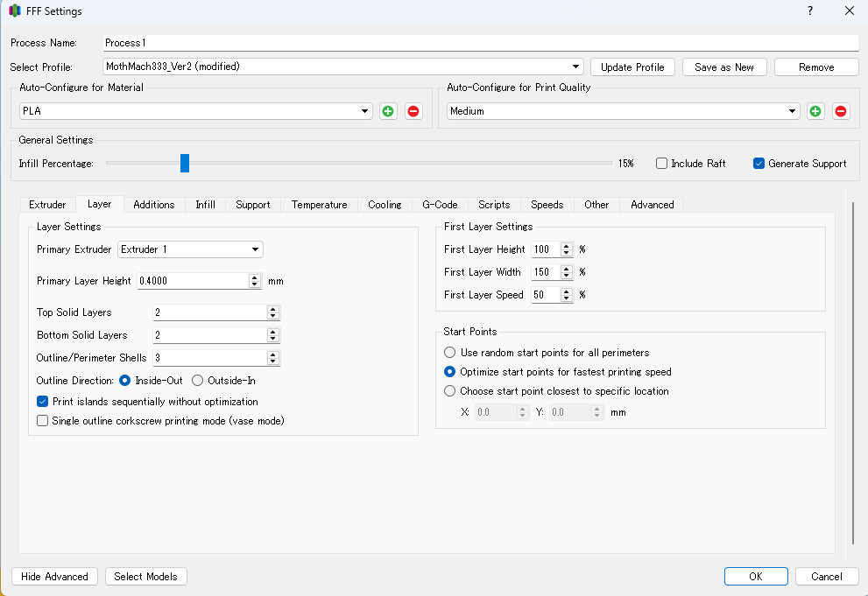Click the Save as New button
Screen dimensions: 868x596
tap(724, 67)
